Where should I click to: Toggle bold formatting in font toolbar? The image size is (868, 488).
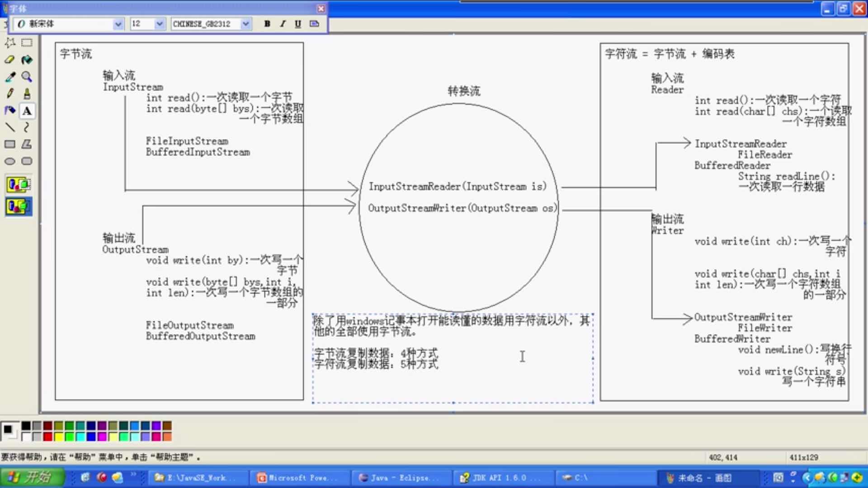click(x=267, y=24)
